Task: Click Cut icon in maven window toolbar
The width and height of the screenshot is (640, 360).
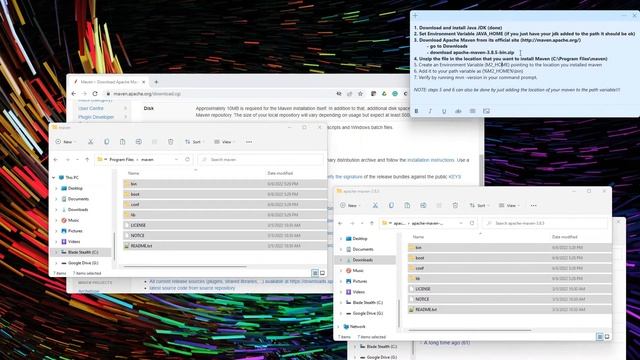Action: (91, 142)
